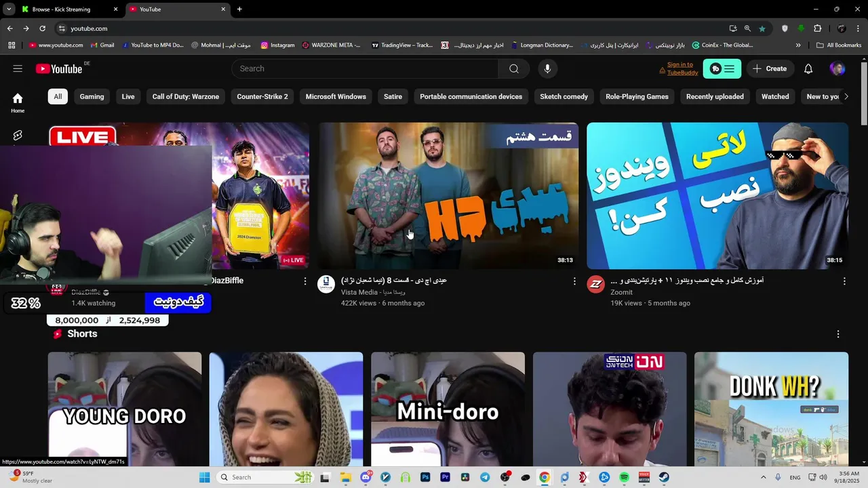Select the All filter chip
The height and width of the screenshot is (488, 868).
click(x=58, y=96)
